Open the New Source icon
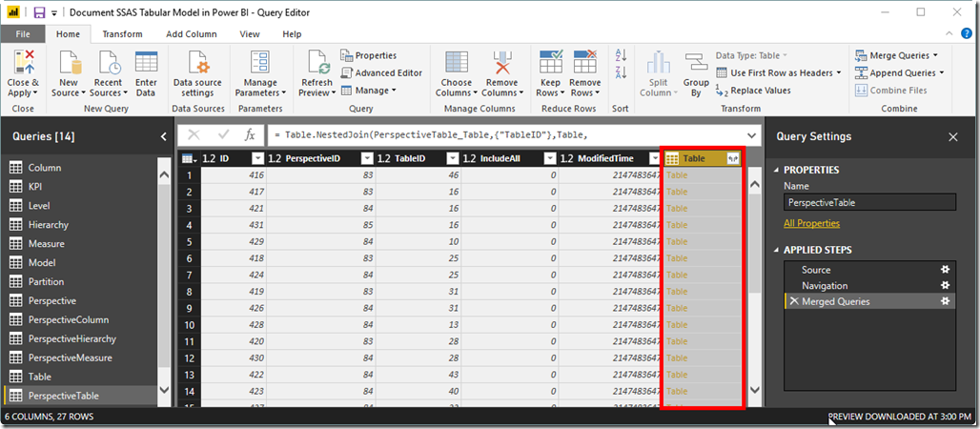 pyautogui.click(x=70, y=63)
